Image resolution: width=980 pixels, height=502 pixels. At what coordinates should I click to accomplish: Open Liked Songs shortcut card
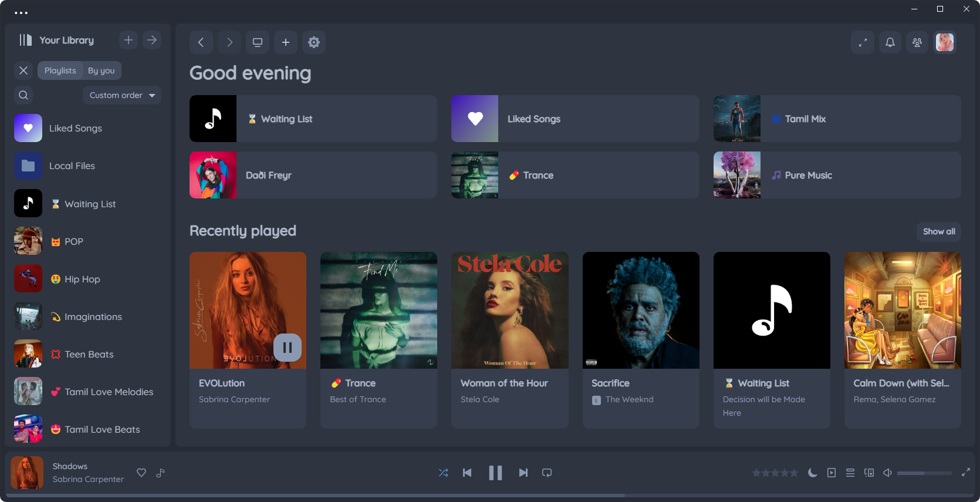click(575, 119)
